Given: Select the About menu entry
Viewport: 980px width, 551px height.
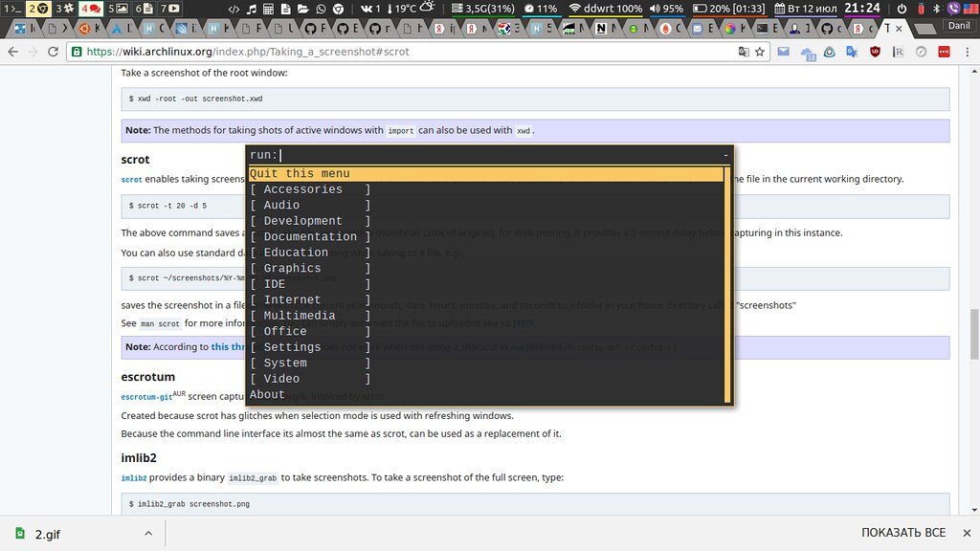Looking at the screenshot, I should point(267,395).
